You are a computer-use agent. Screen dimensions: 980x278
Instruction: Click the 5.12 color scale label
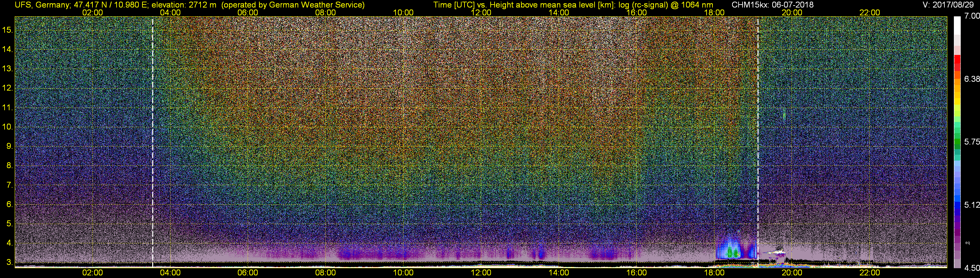[972, 205]
